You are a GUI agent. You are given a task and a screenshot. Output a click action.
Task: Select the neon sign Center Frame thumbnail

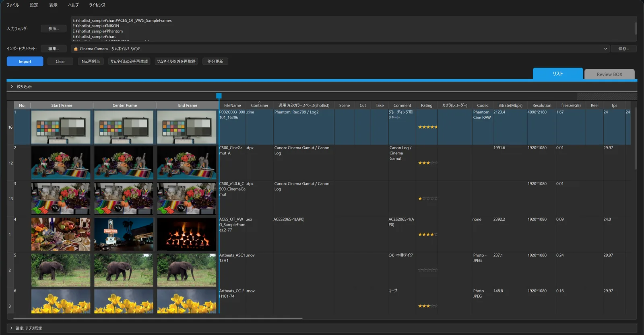click(x=124, y=234)
